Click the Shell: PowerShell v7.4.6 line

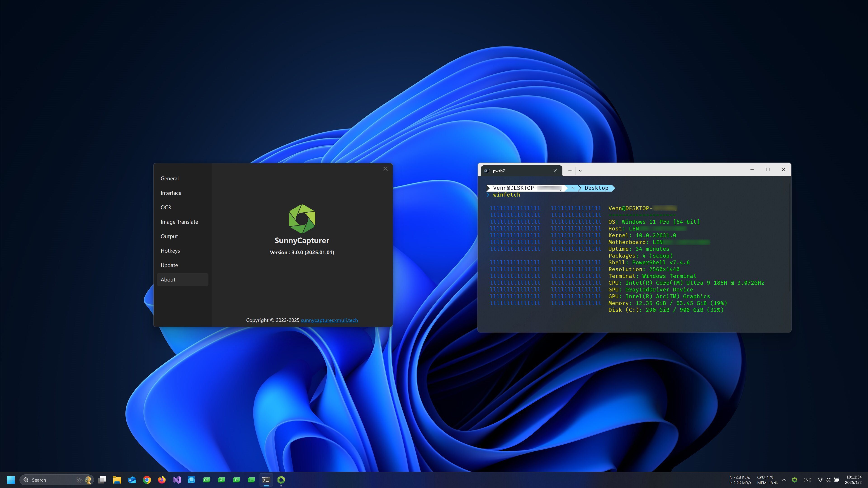649,262
